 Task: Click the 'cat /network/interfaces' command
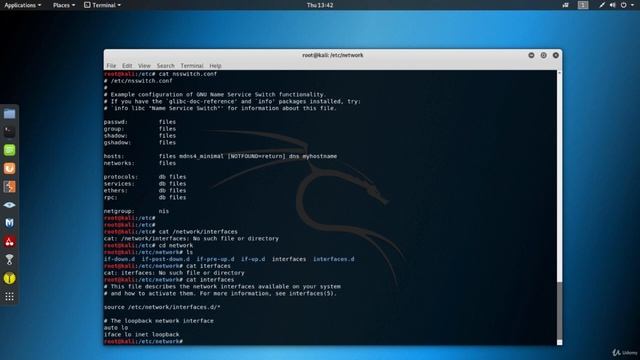point(198,232)
